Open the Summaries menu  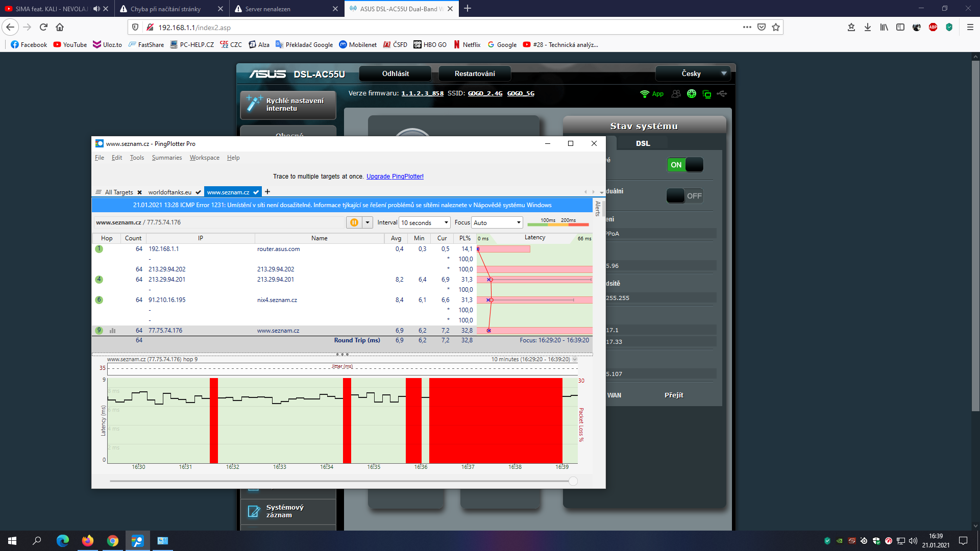[x=166, y=158]
